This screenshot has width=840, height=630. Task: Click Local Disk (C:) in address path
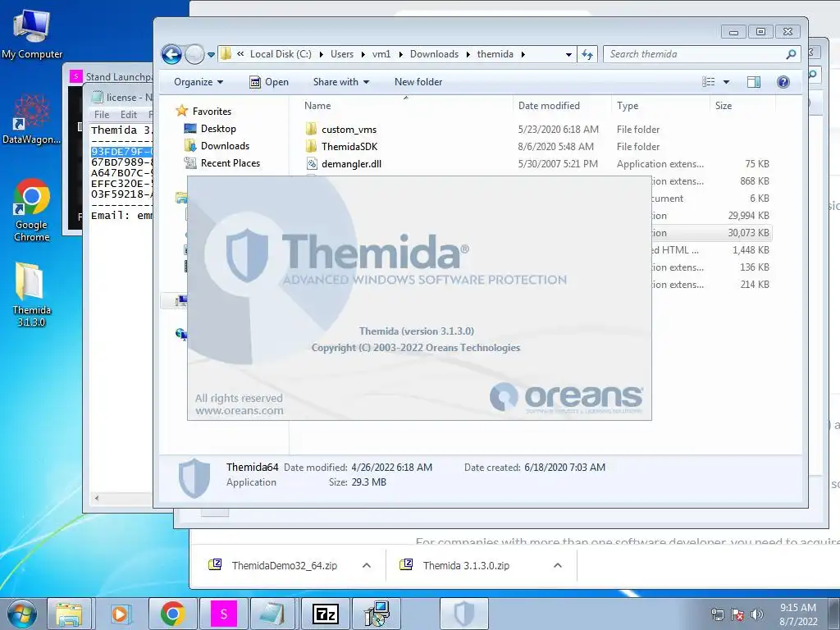(x=281, y=54)
